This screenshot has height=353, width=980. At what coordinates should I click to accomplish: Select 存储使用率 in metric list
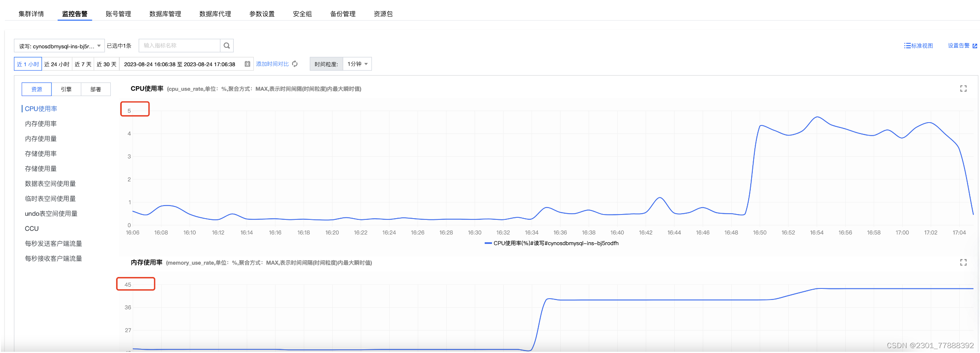tap(41, 154)
